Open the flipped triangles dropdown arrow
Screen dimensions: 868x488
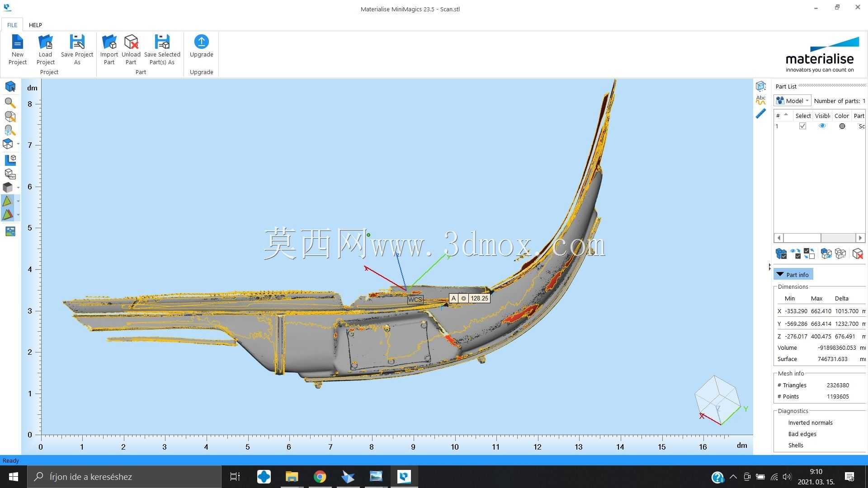(18, 215)
